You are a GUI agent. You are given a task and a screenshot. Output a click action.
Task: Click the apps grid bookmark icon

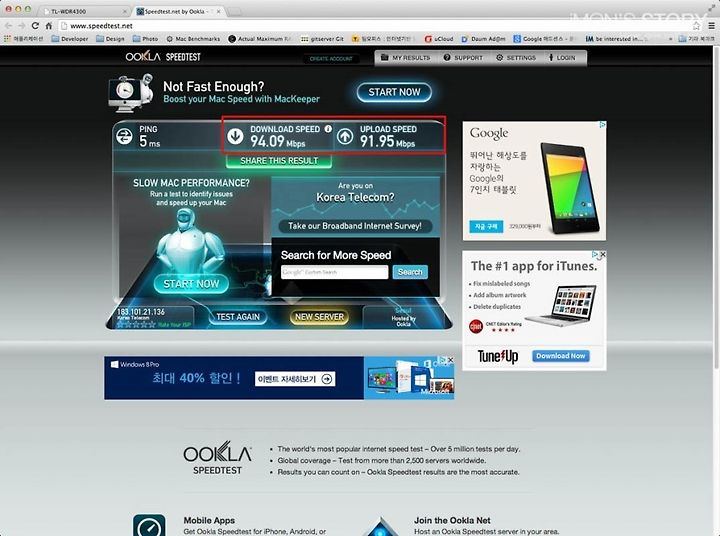point(6,39)
